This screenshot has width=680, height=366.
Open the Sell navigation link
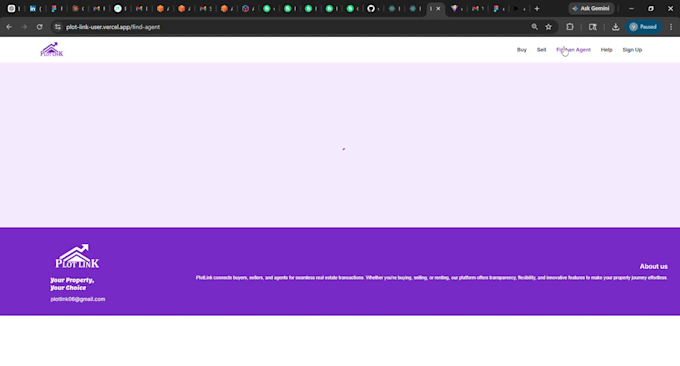pyautogui.click(x=541, y=50)
